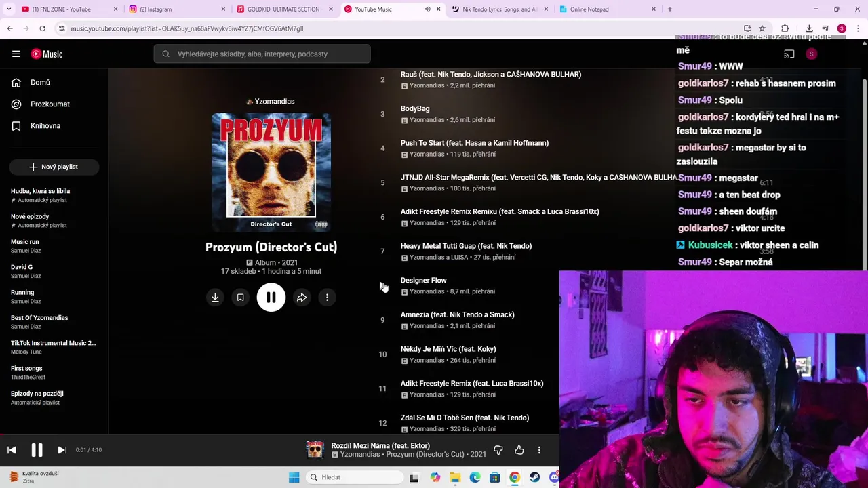868x488 pixels.
Task: Open the hamburger guide menu
Action: coord(16,54)
